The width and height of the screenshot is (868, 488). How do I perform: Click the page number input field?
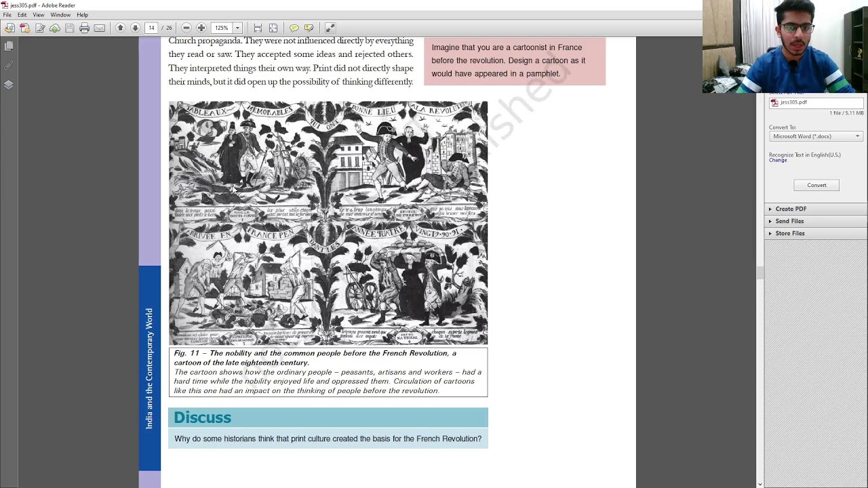tap(151, 28)
